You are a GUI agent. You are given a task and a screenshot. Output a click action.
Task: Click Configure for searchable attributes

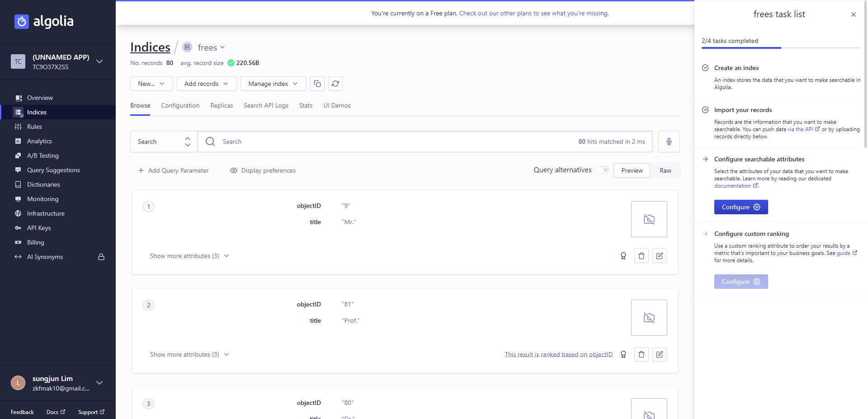click(741, 207)
